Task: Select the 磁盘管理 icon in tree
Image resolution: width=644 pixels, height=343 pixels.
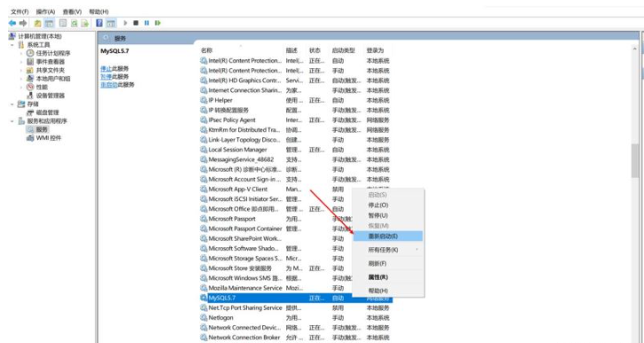Action: coord(30,113)
